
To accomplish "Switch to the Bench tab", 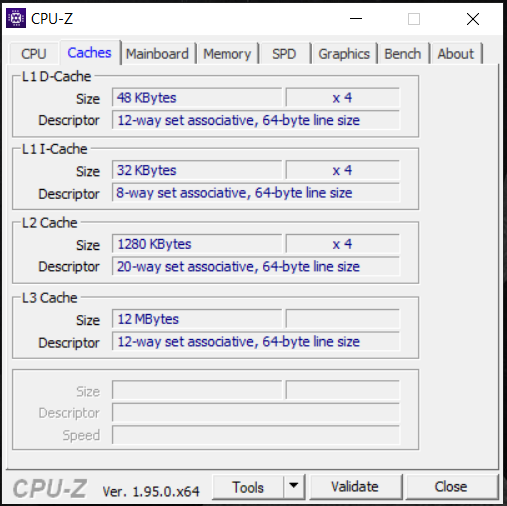I will click(x=402, y=54).
